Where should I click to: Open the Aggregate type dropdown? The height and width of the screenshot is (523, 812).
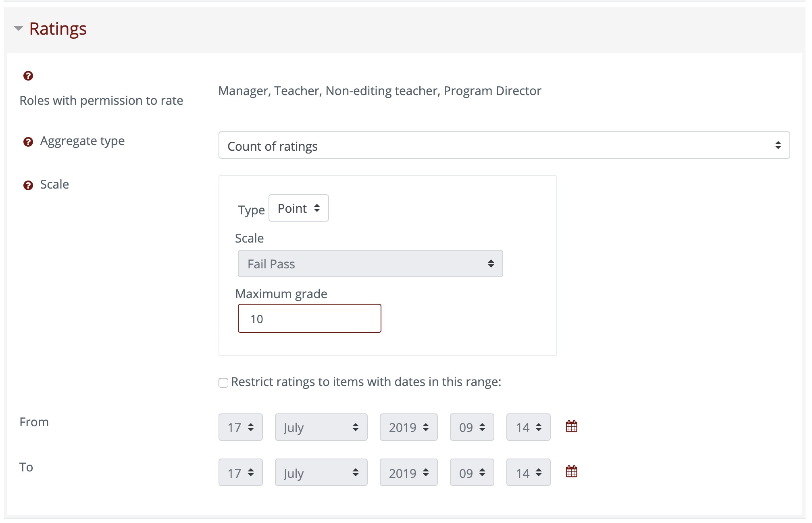(504, 145)
